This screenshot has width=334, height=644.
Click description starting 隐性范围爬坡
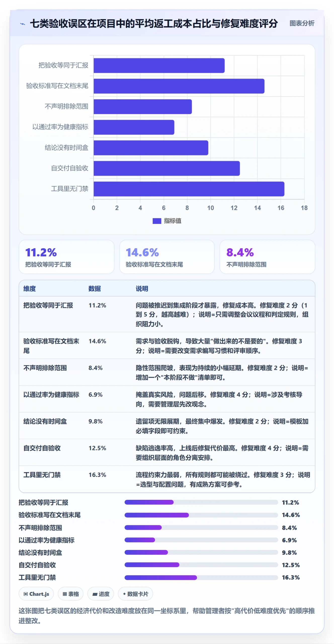(222, 373)
